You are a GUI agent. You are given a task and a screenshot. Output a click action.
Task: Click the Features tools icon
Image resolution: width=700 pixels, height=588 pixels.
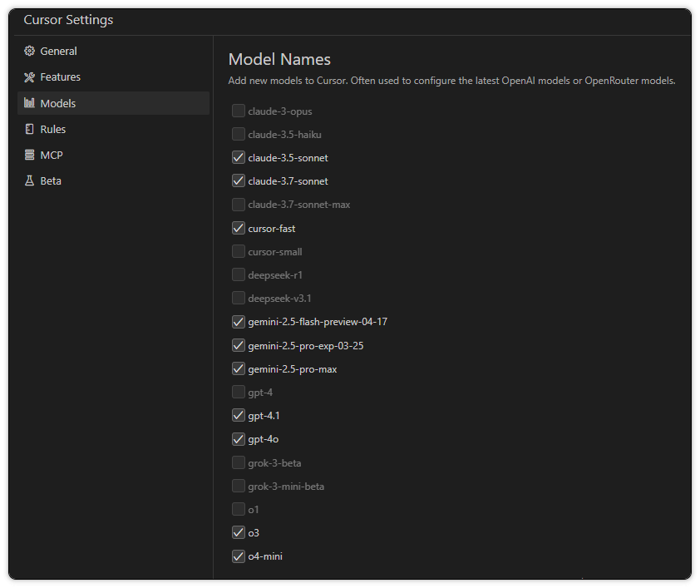(29, 77)
